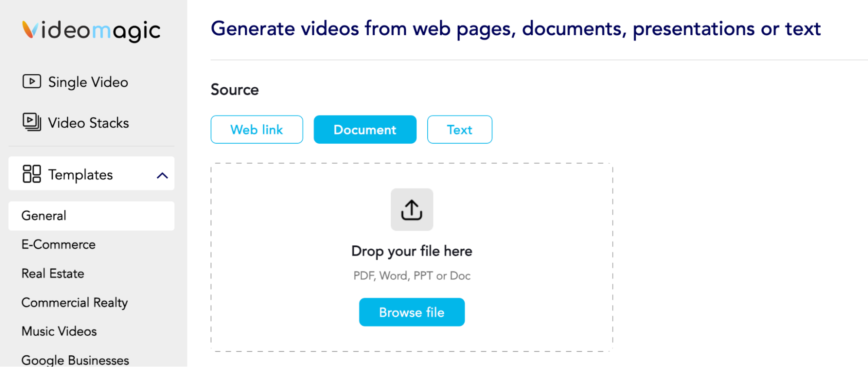Click the 'Drop your file here' text

[412, 251]
